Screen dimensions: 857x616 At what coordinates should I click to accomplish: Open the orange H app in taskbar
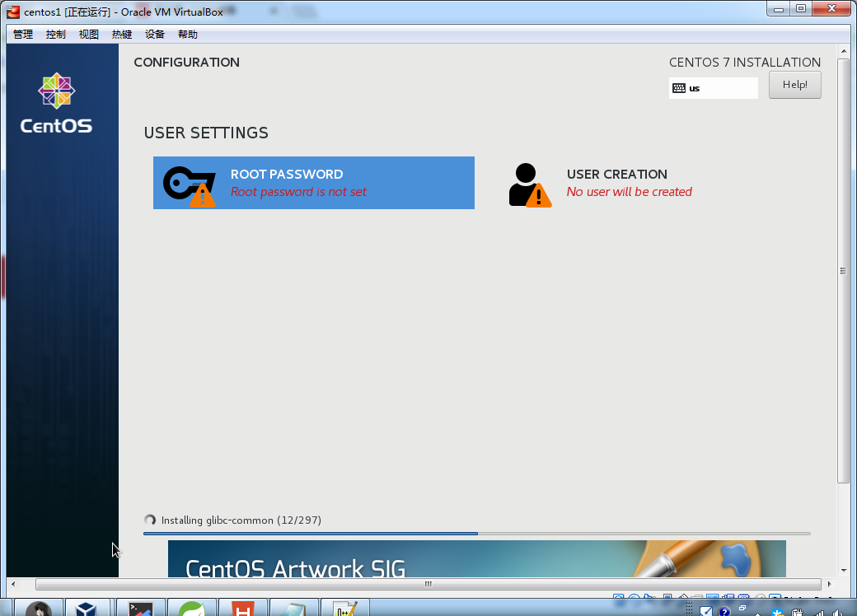[242, 608]
